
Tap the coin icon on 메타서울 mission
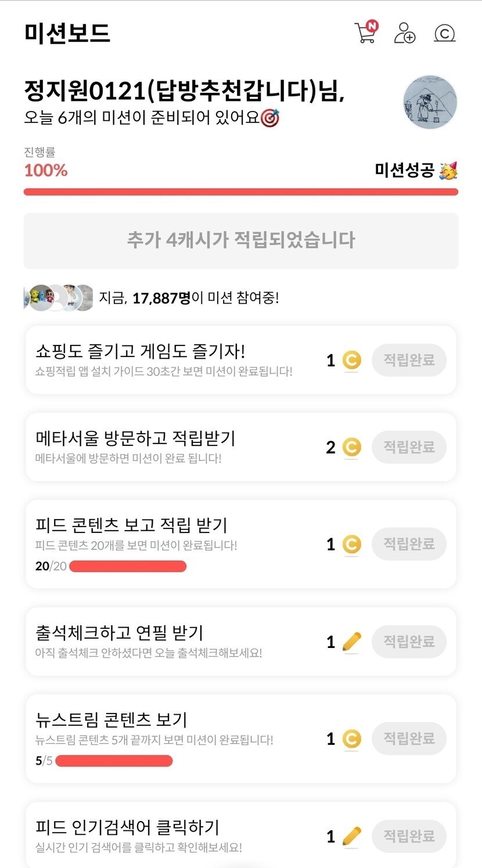pos(351,447)
